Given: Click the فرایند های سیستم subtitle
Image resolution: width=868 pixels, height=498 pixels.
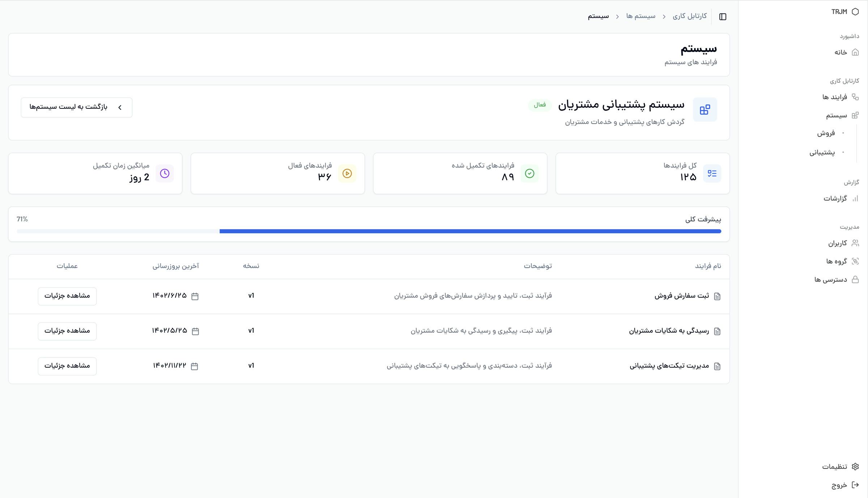Looking at the screenshot, I should [x=691, y=63].
